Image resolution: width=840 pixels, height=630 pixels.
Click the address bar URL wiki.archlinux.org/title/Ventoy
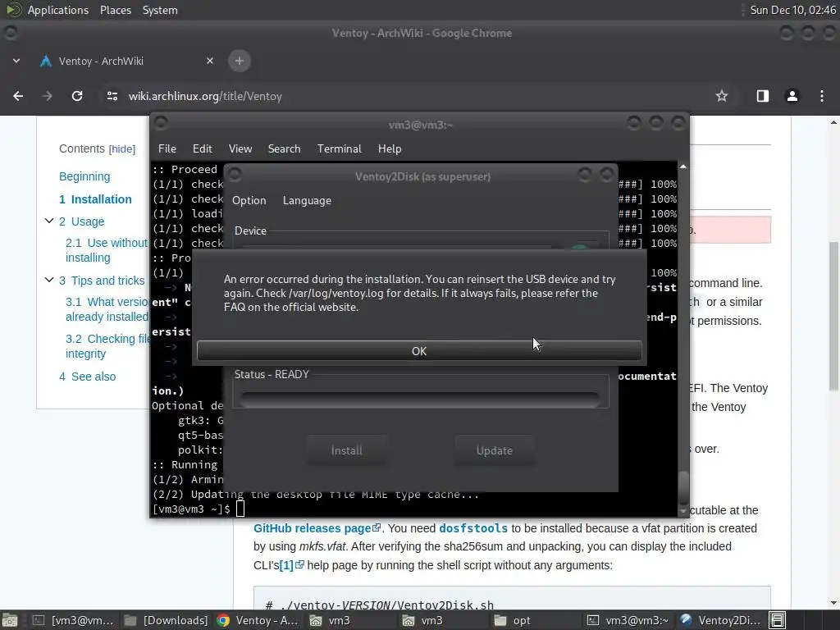[205, 96]
